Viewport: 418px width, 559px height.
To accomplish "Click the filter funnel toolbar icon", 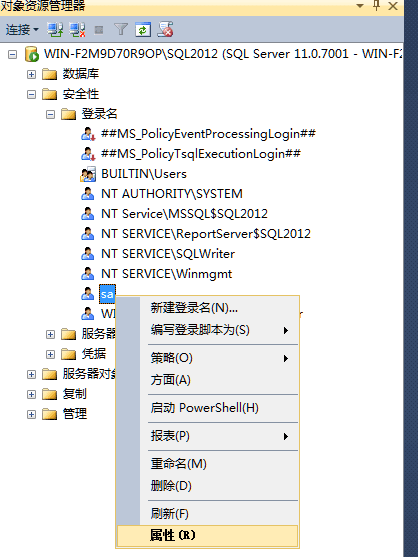I will [x=121, y=30].
